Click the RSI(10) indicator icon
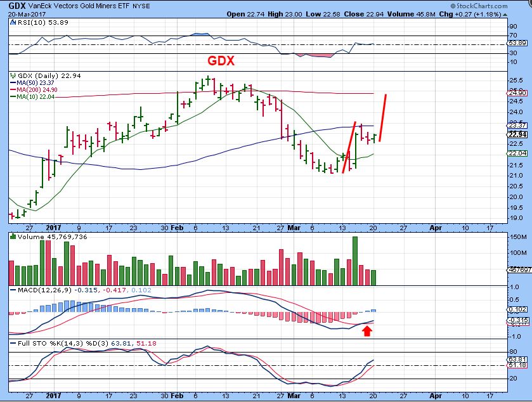This screenshot has width=532, height=402. click(x=13, y=22)
